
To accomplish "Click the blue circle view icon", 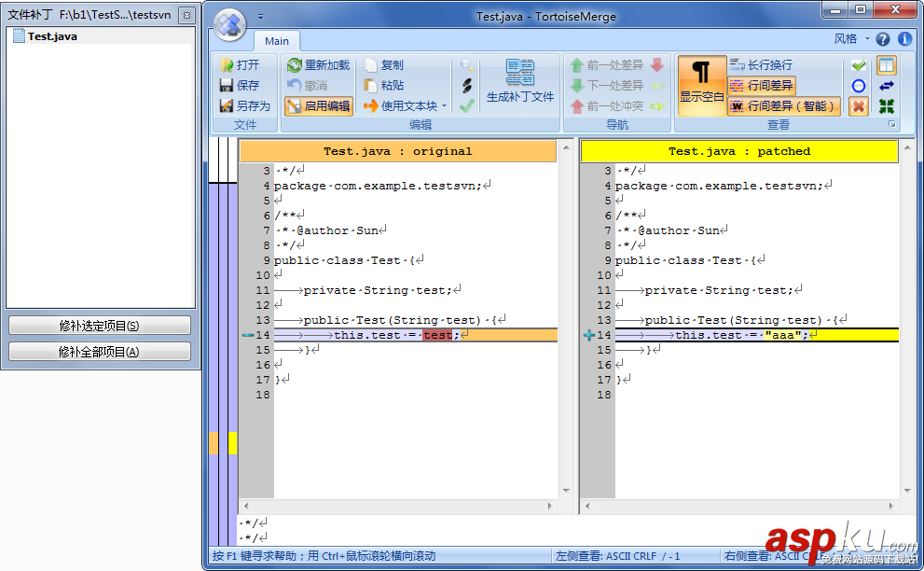I will coord(859,86).
